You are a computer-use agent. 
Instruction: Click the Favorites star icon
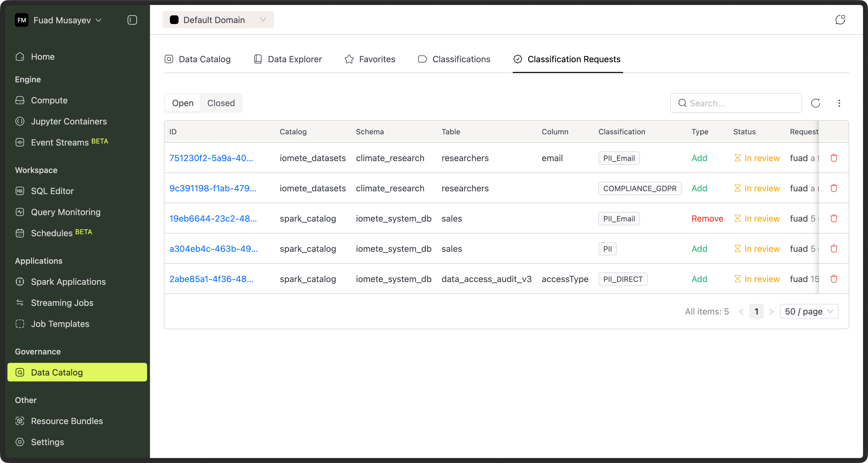[x=349, y=59]
